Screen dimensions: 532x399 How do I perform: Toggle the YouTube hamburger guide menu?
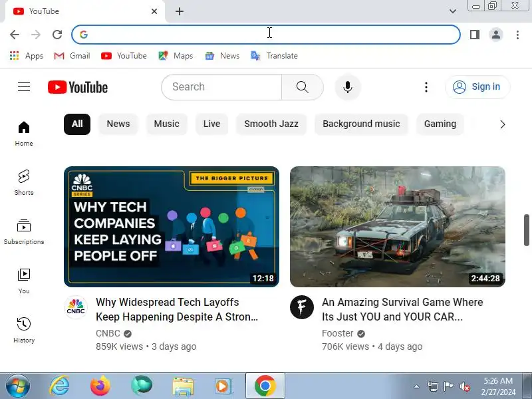24,87
